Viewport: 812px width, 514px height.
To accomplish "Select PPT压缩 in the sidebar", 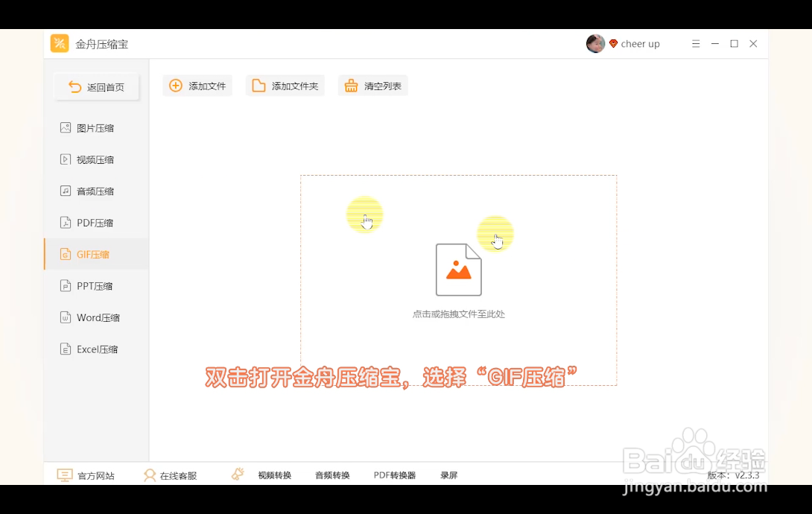I will (96, 286).
